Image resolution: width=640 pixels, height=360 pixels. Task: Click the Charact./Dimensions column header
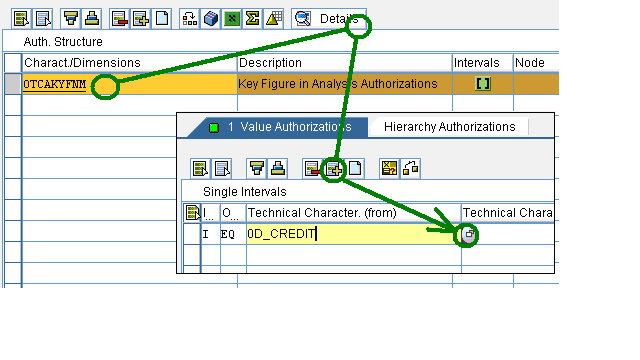click(129, 63)
